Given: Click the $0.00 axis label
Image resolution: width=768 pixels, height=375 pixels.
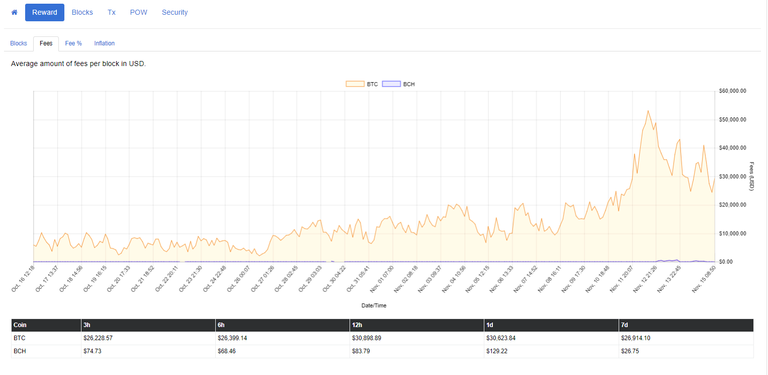Looking at the screenshot, I should [x=725, y=262].
